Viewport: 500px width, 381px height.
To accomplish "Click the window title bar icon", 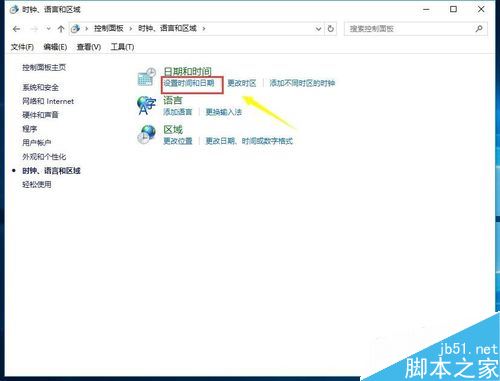I will click(14, 9).
